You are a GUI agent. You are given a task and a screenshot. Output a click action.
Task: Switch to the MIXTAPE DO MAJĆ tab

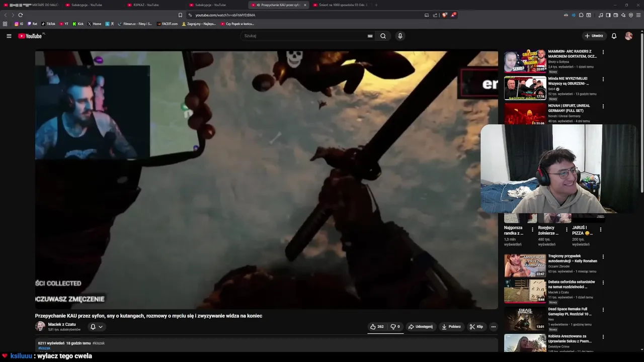(x=31, y=5)
